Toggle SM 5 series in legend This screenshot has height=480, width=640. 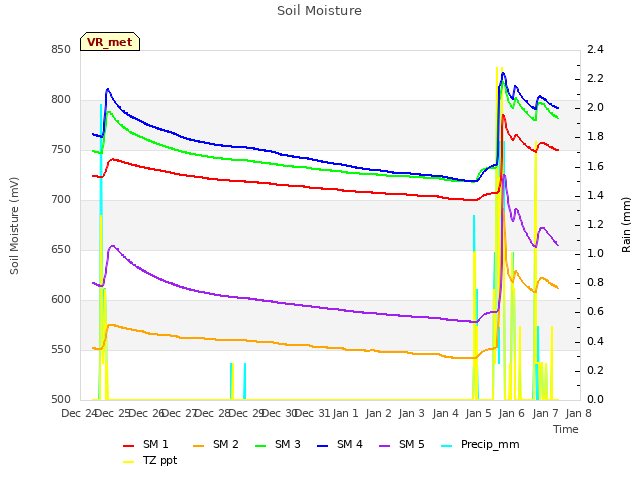(402, 444)
